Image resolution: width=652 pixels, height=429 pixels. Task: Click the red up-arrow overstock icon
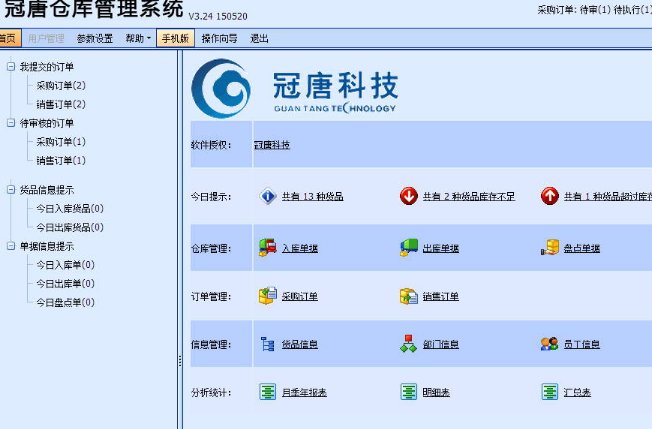(x=550, y=196)
